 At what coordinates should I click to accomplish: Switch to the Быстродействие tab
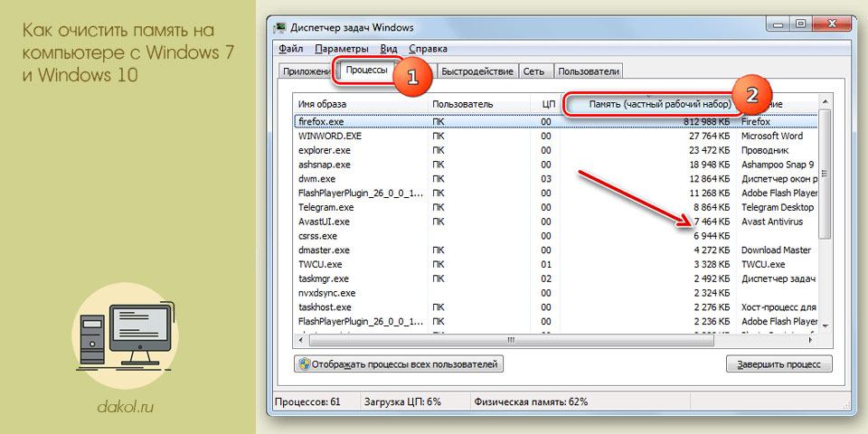pyautogui.click(x=479, y=71)
